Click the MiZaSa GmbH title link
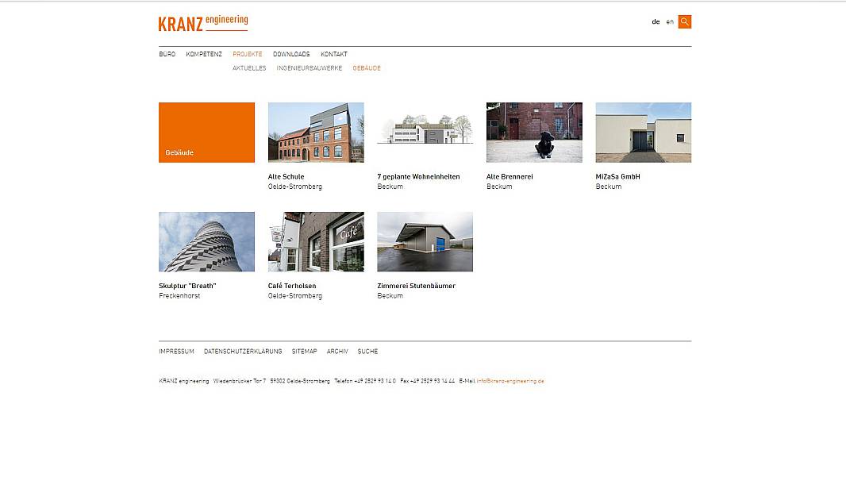 coord(617,176)
